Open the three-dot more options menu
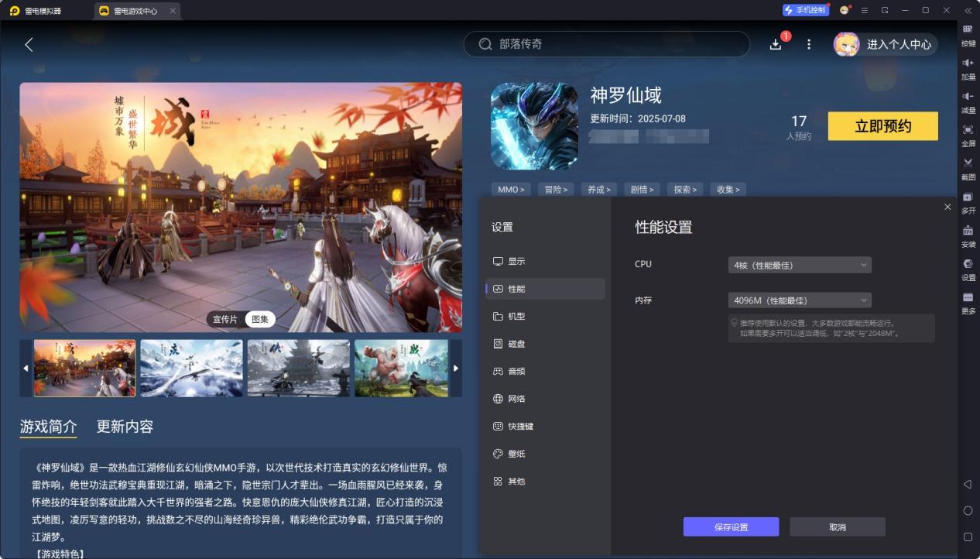 809,44
